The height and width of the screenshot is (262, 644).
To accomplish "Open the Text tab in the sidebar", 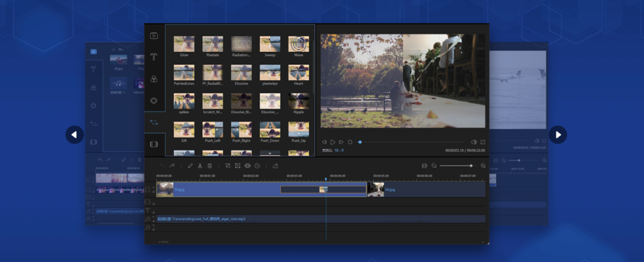I will coord(154,57).
